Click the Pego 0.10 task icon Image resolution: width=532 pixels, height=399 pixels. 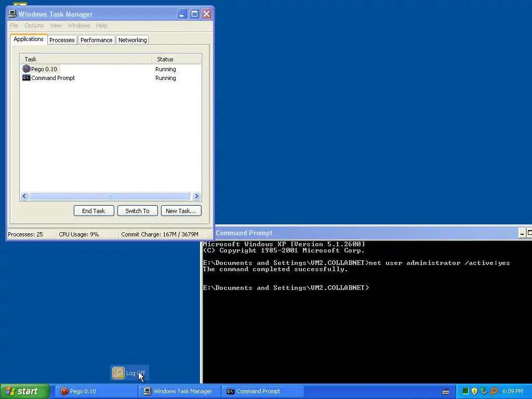click(x=26, y=69)
